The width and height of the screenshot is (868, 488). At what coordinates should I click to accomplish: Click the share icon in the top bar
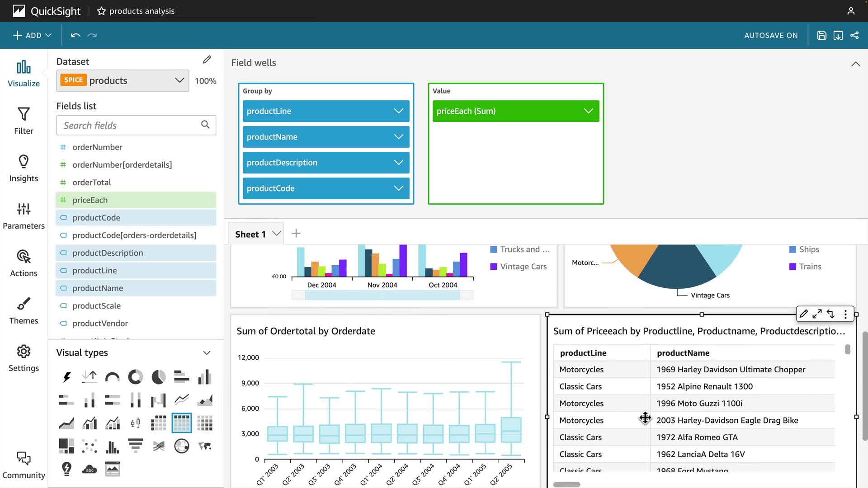point(854,35)
